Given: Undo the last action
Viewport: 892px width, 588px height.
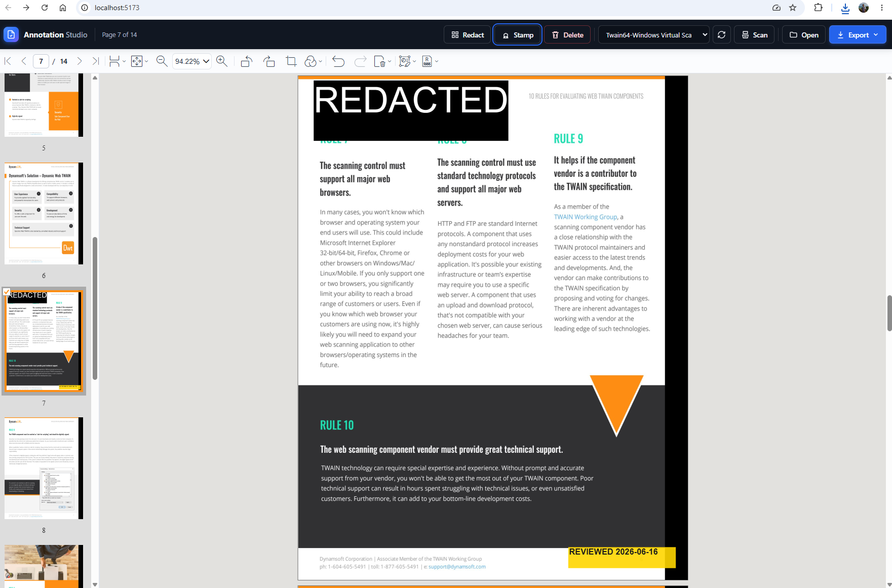Looking at the screenshot, I should coord(338,61).
